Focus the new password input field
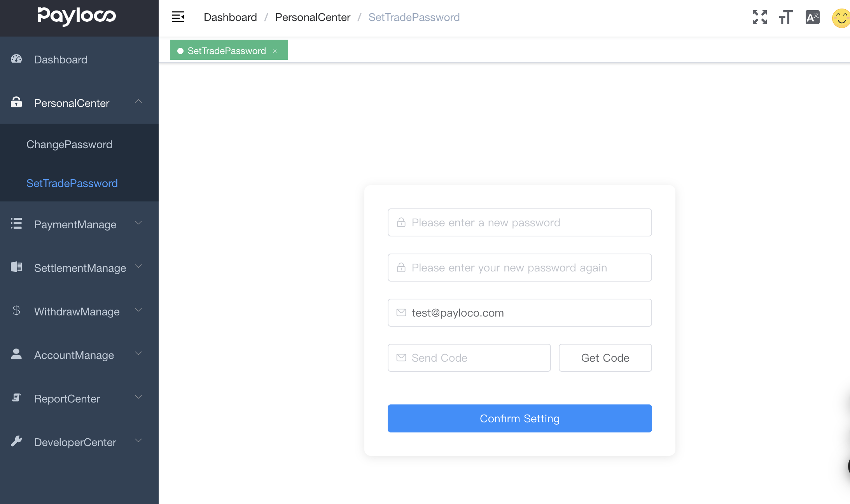 point(519,222)
